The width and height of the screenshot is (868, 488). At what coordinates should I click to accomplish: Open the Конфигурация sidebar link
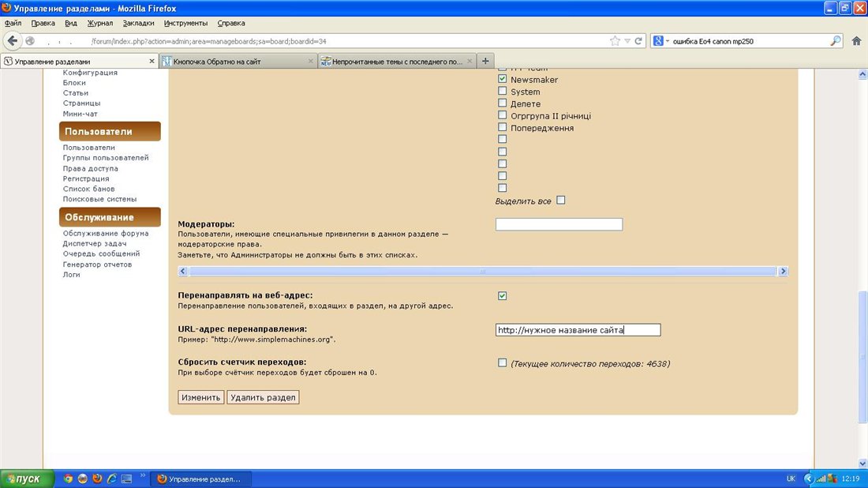(90, 73)
